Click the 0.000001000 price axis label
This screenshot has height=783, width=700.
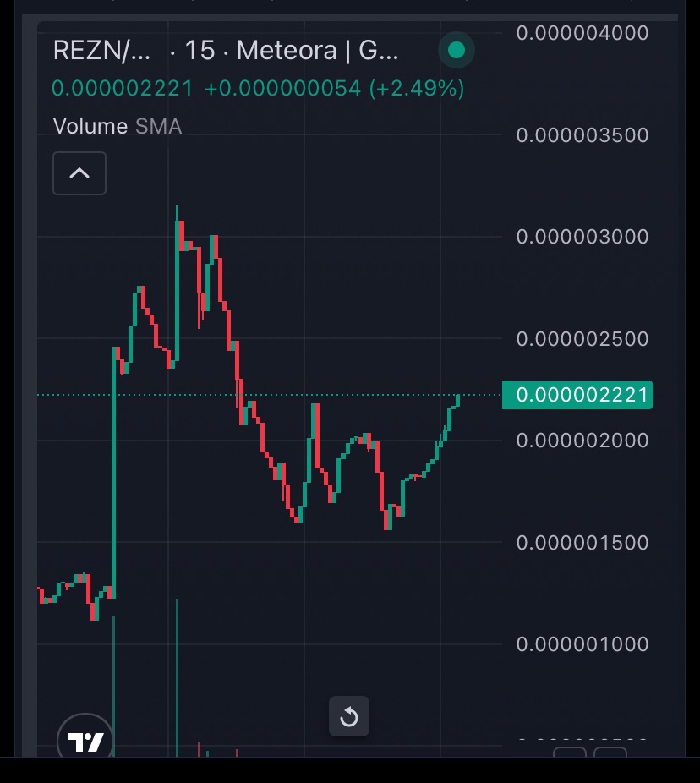click(x=582, y=644)
